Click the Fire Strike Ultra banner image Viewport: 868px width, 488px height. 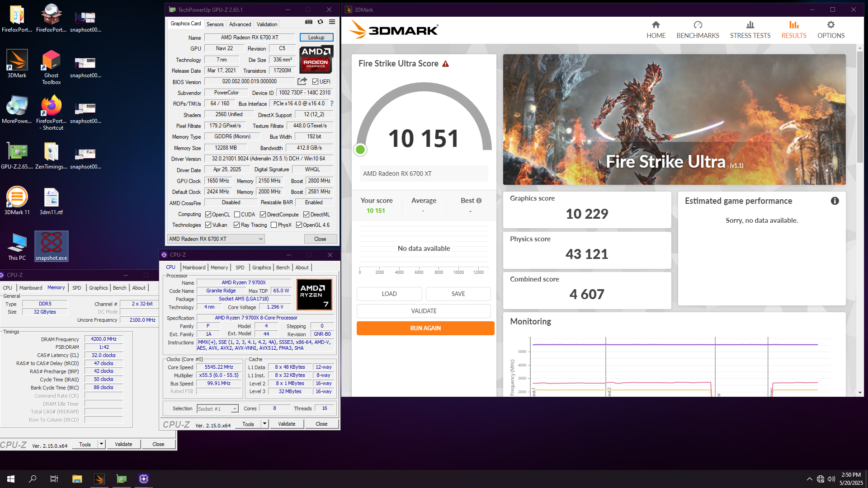[x=674, y=119]
